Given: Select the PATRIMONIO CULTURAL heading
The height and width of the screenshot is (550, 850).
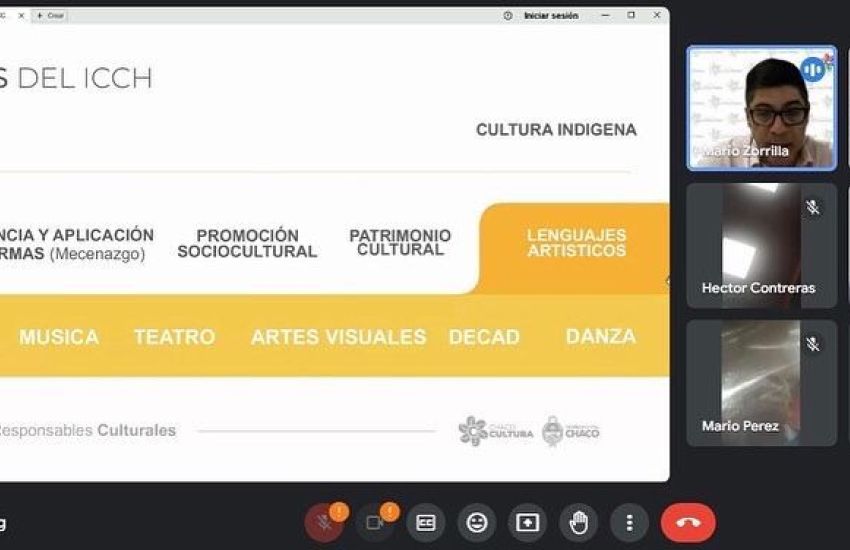Looking at the screenshot, I should 400,242.
